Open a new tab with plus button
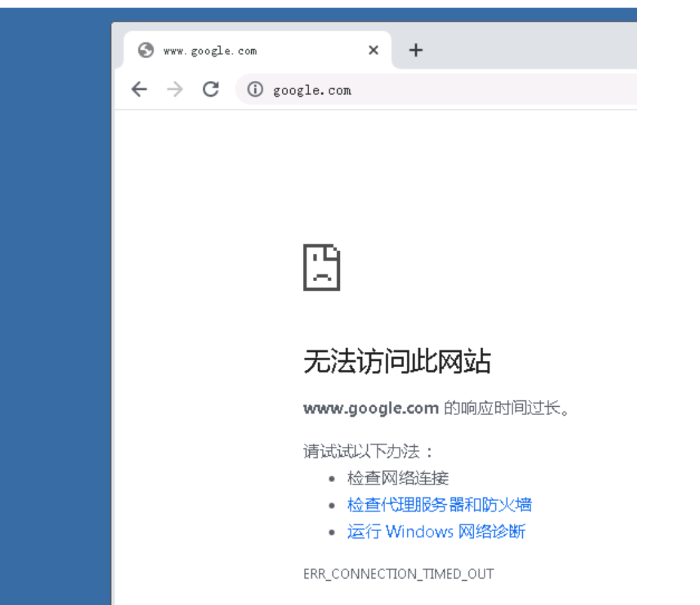Viewport: 700px width, 605px height. pos(416,50)
